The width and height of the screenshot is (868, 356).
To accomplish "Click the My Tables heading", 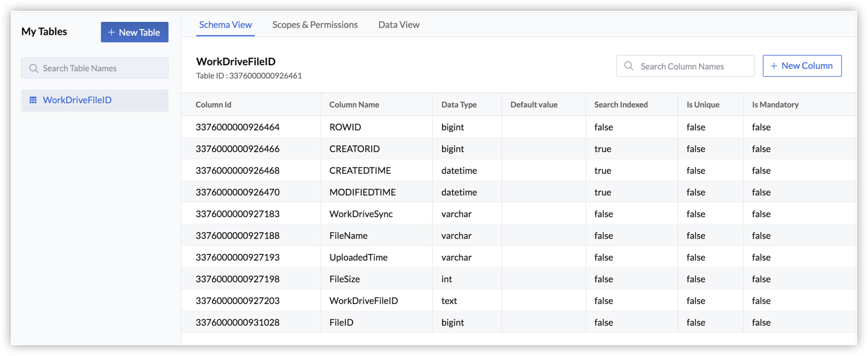I will tap(44, 31).
